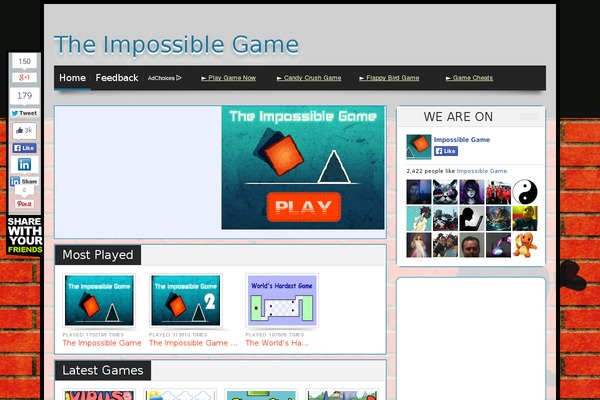Open The Impossible Game thumbnail in Most Played
The height and width of the screenshot is (400, 600).
pos(99,300)
